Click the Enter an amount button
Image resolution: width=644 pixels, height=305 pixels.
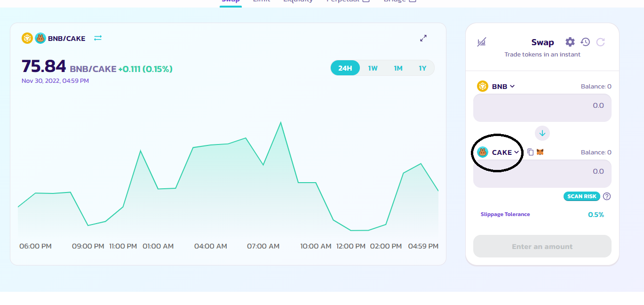[x=542, y=246]
